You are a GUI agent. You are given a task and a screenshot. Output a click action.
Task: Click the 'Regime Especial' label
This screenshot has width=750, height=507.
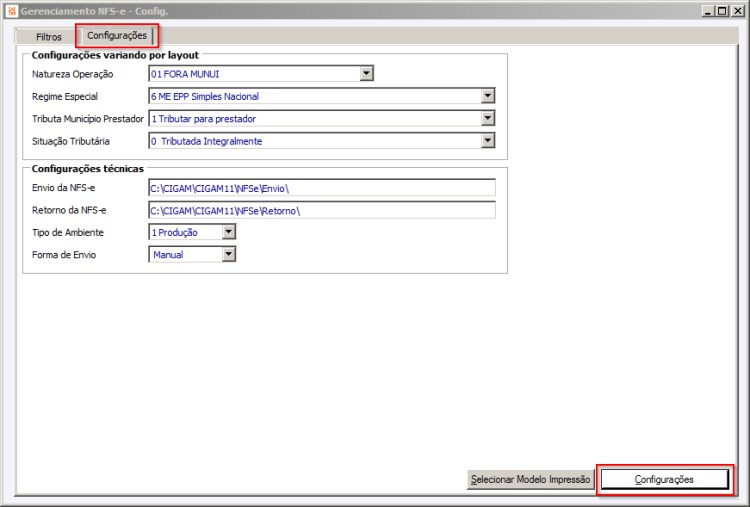point(65,97)
